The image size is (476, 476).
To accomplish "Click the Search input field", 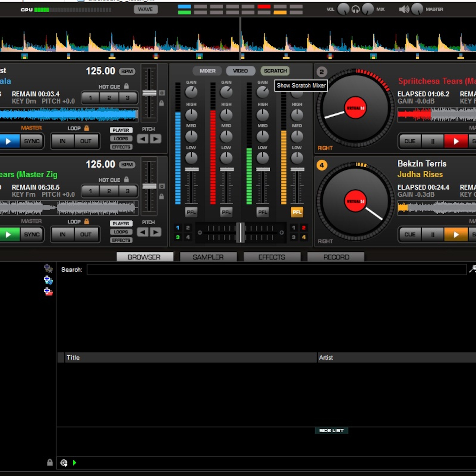I will pos(277,269).
